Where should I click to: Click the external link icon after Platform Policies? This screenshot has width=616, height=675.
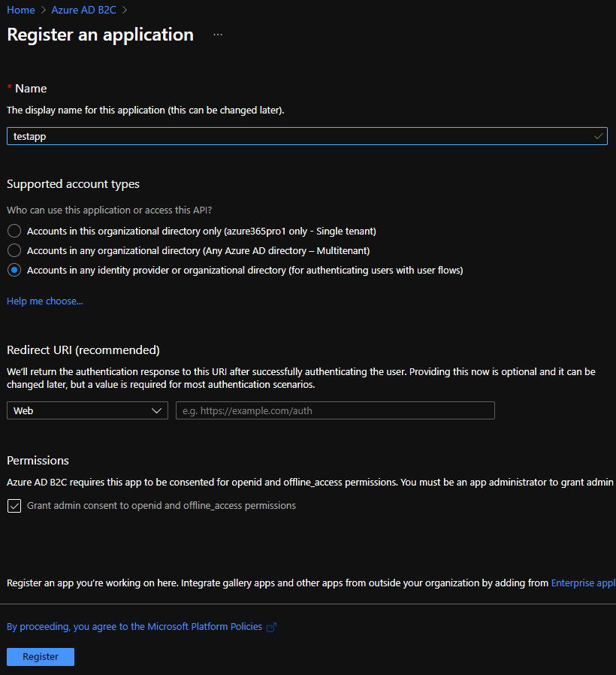point(271,627)
